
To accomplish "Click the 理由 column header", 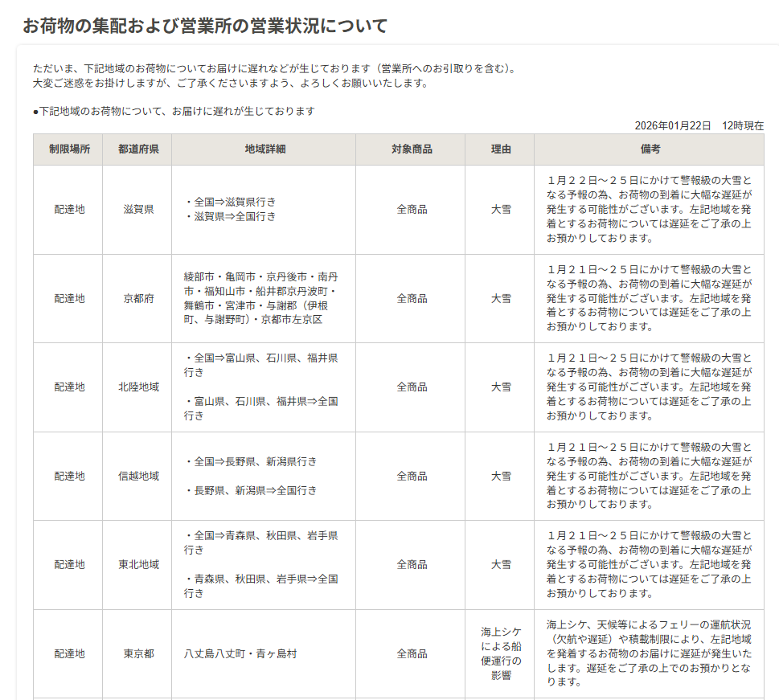I will pos(500,149).
